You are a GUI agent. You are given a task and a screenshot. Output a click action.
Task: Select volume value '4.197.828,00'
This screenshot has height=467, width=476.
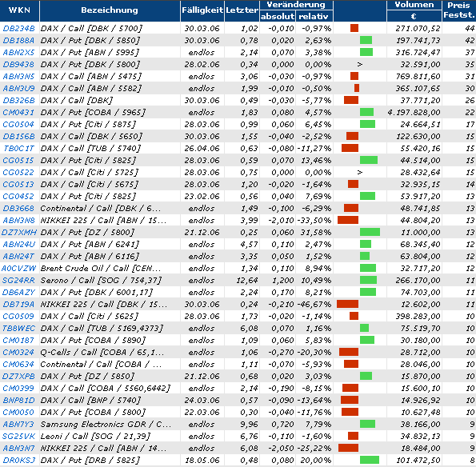(x=414, y=112)
